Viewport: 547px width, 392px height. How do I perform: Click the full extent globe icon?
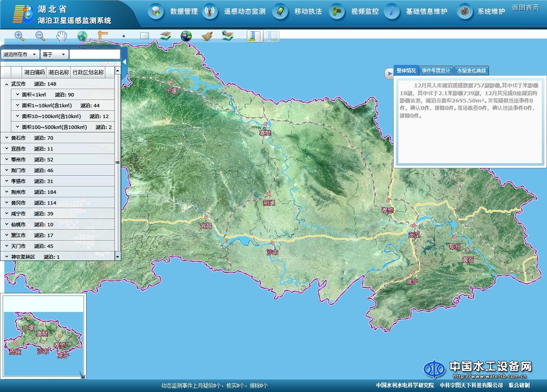point(82,36)
